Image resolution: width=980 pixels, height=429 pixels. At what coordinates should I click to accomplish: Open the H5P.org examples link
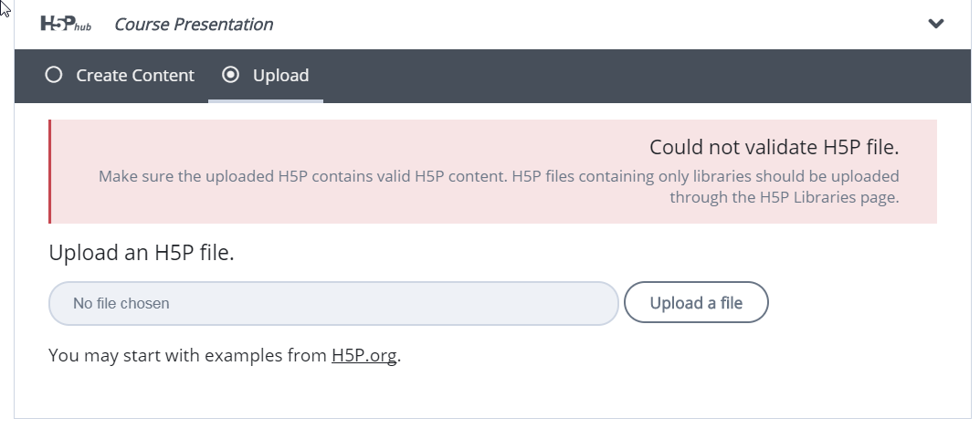[x=364, y=355]
